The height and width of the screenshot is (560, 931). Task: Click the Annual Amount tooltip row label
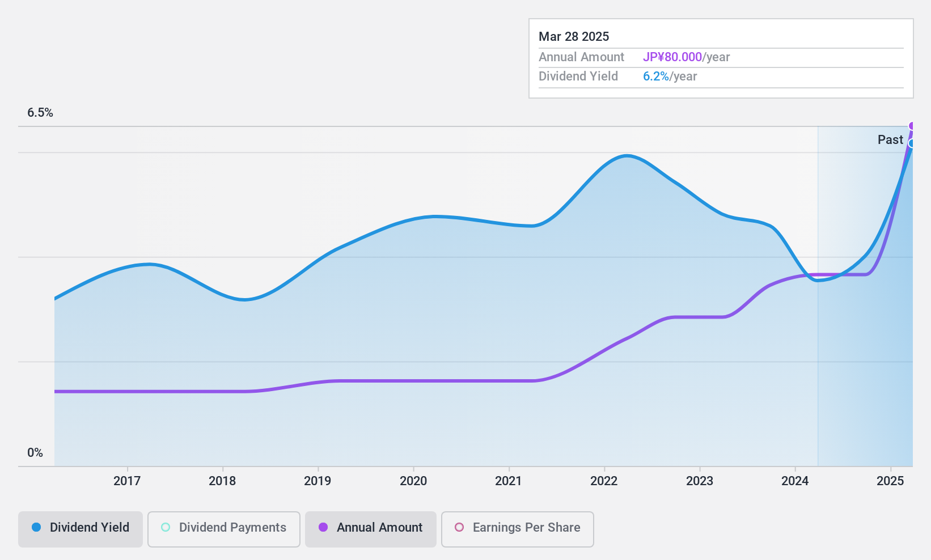pos(581,57)
